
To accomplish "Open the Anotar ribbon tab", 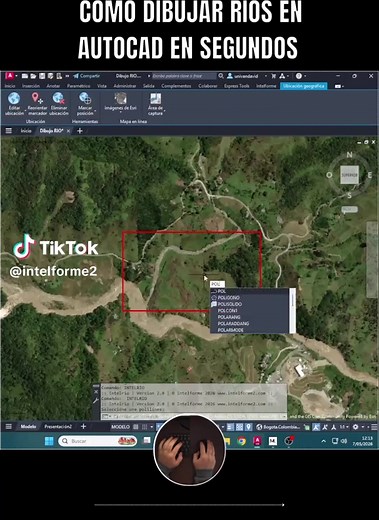I will click(53, 86).
